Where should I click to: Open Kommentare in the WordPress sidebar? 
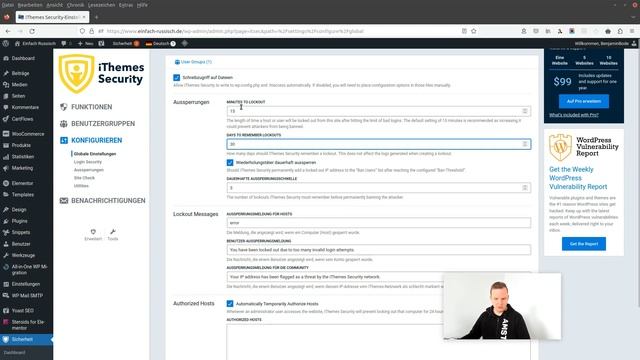click(25, 107)
